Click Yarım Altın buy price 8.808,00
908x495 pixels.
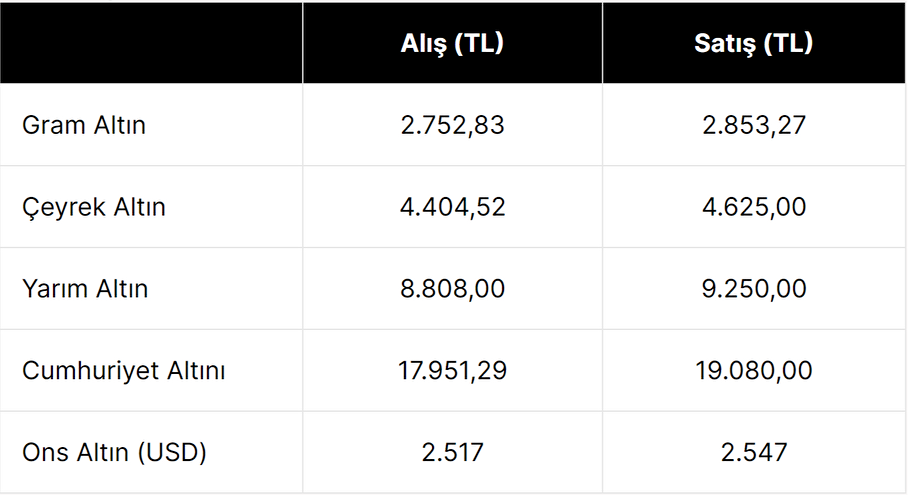pos(452,289)
